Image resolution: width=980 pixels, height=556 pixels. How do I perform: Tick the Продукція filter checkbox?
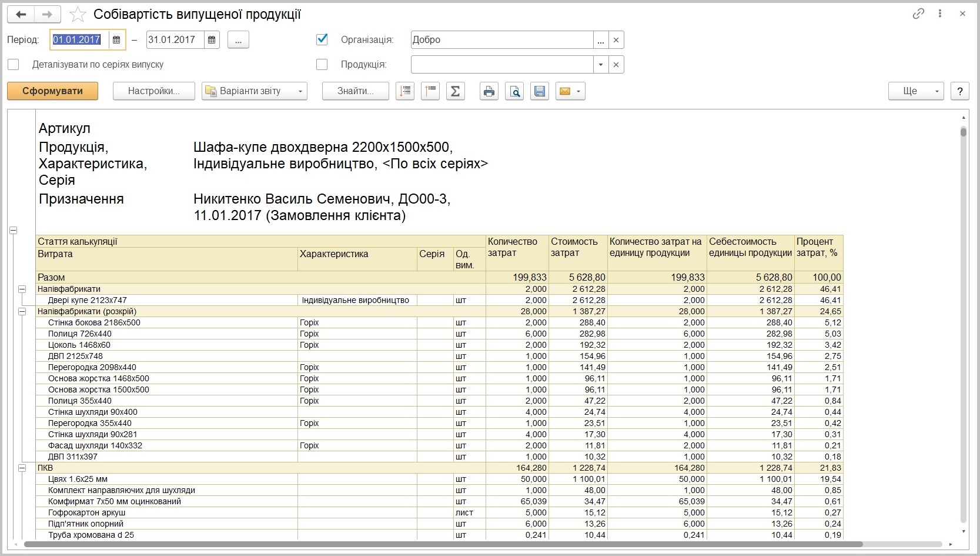click(322, 64)
